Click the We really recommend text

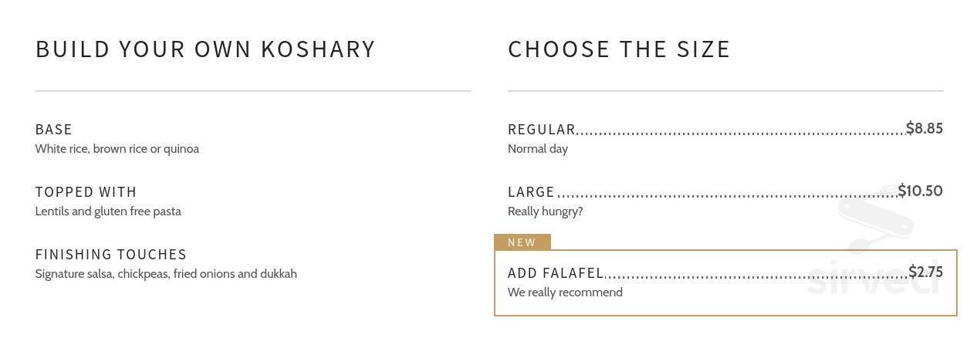565,293
